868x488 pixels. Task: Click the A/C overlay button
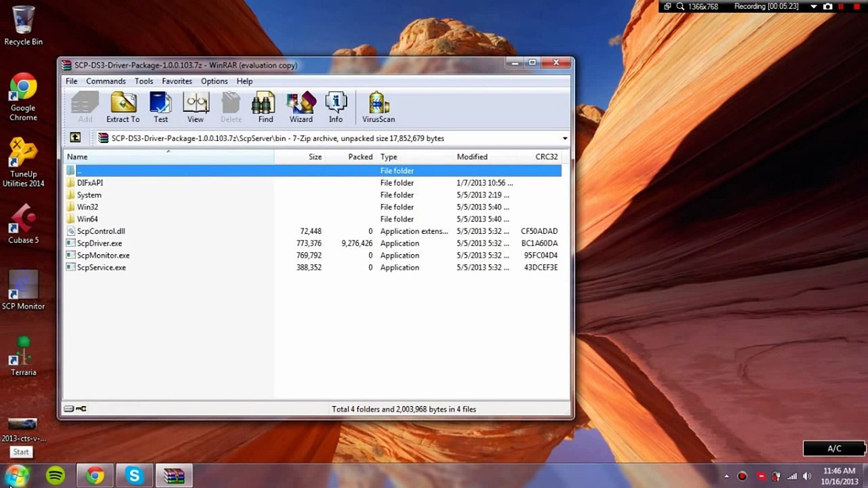pyautogui.click(x=834, y=449)
